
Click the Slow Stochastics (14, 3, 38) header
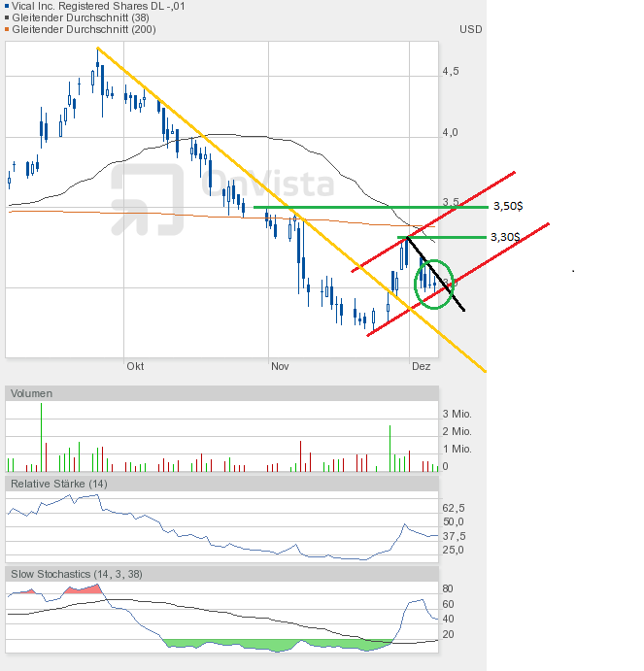pos(221,574)
